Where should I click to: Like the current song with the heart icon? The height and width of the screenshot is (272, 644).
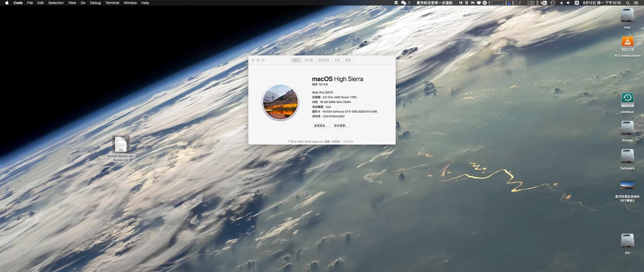479,3
